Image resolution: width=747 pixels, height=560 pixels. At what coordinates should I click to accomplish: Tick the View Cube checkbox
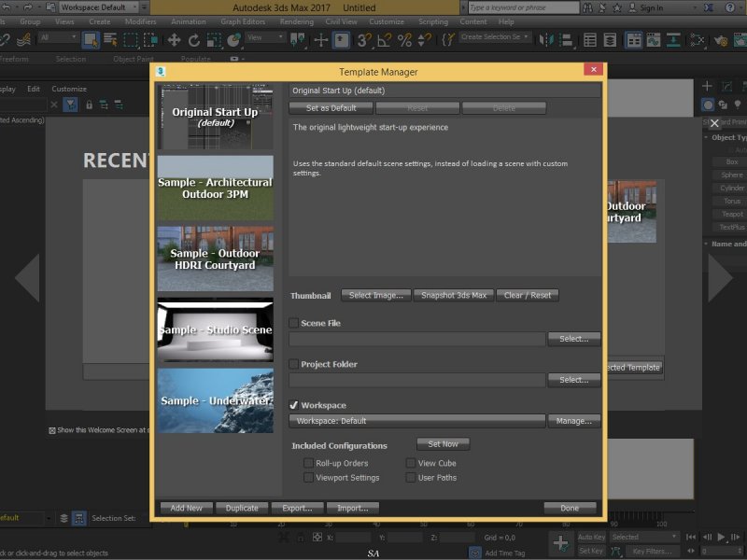[411, 463]
